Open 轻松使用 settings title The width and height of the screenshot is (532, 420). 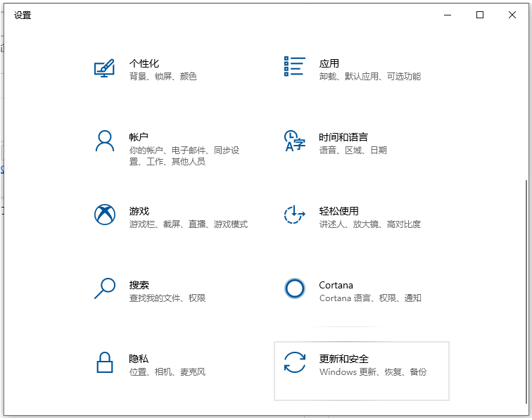coord(338,211)
